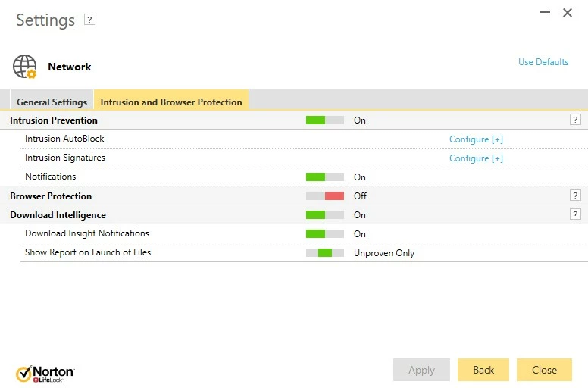Turn on Browser Protection switch
The width and height of the screenshot is (588, 388).
(x=325, y=196)
